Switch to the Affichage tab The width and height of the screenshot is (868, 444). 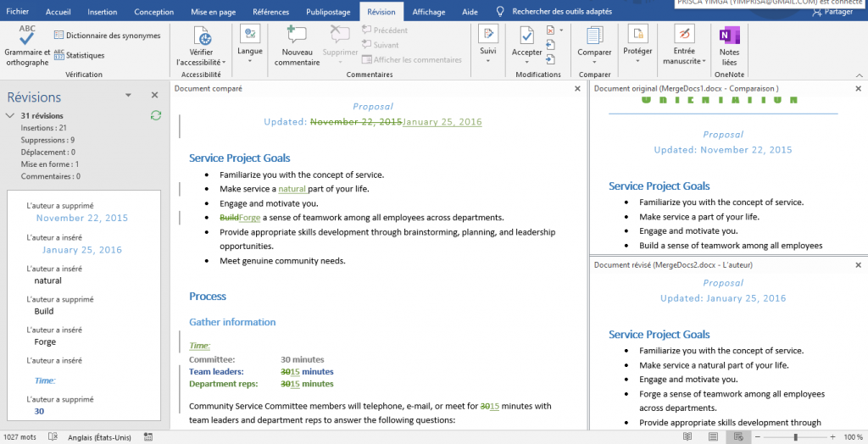coord(428,12)
